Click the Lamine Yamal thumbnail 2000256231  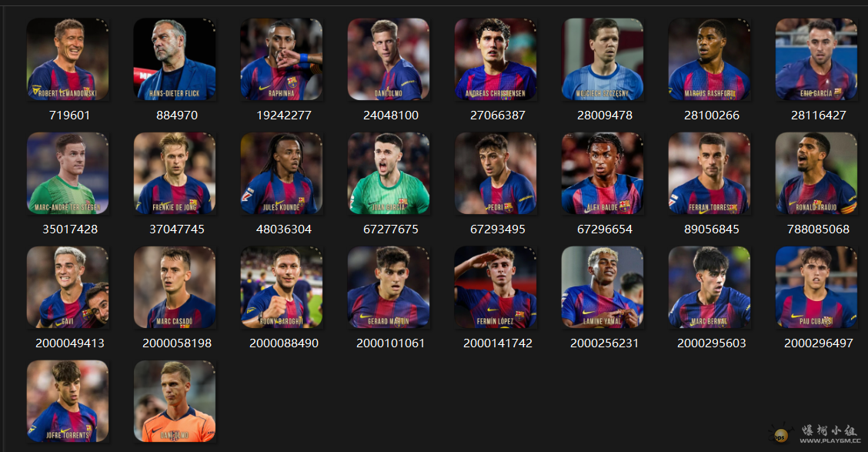[x=603, y=287]
